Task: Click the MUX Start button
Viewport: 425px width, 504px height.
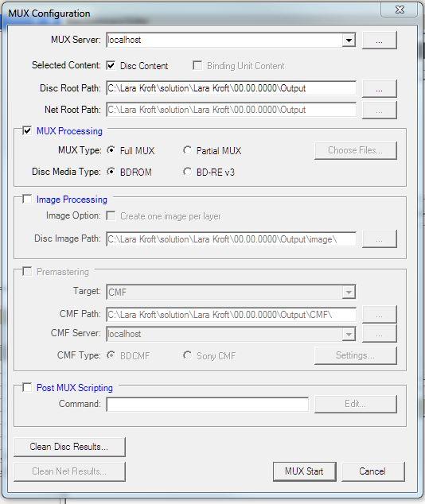Action: 304,471
